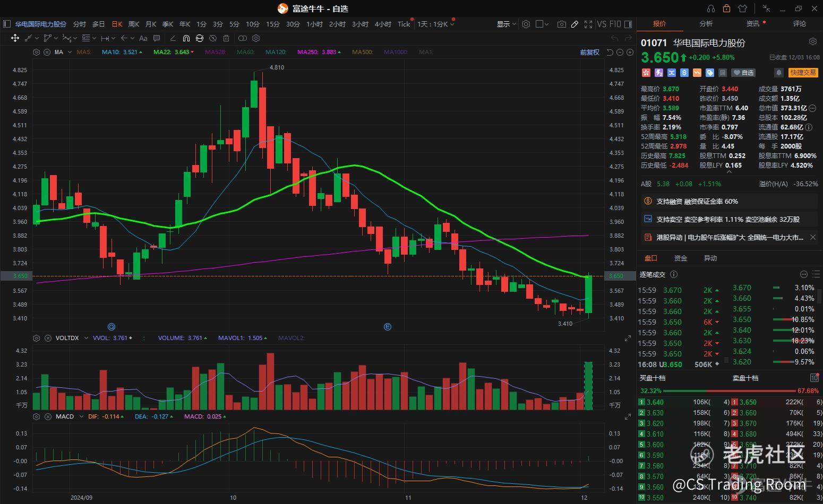Open F10 company info
Image resolution: width=823 pixels, height=504 pixels.
(615, 24)
